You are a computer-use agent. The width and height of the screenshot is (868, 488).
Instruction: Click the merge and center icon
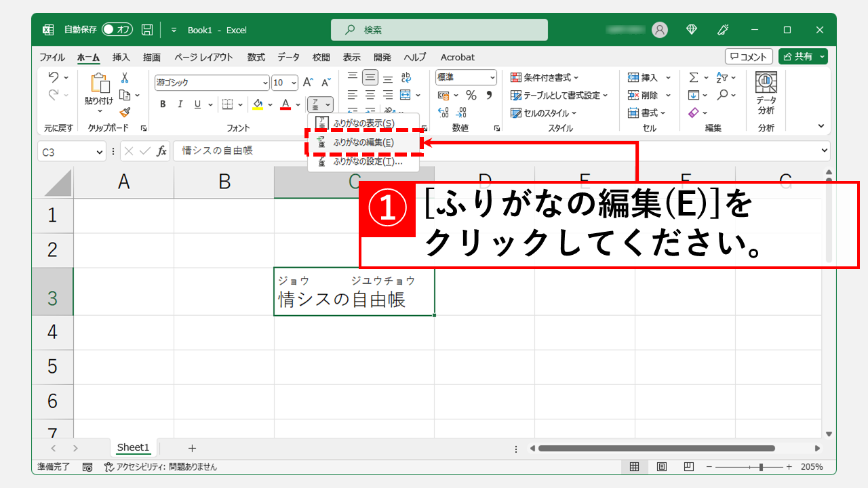(x=406, y=95)
